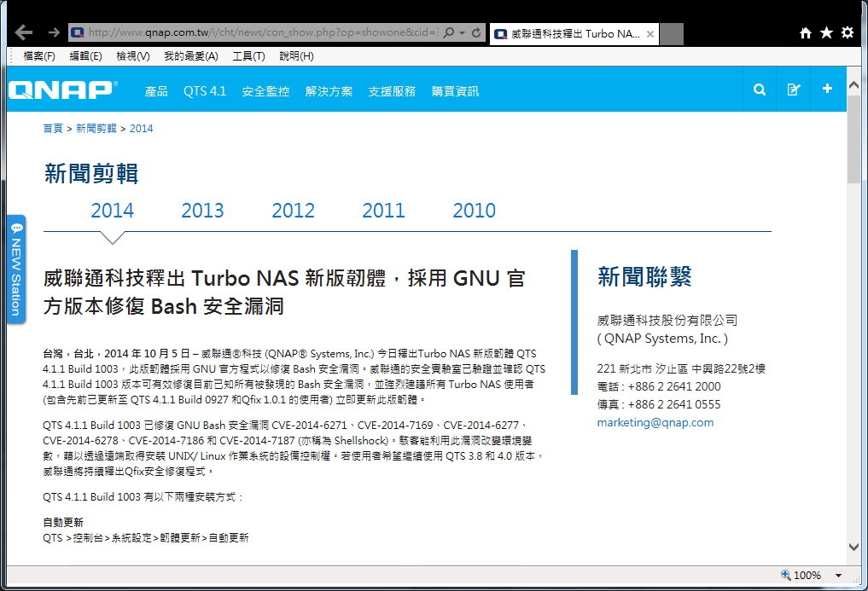Open the 我的最愛(A) menu
Viewport: 868px width, 591px height.
(191, 56)
